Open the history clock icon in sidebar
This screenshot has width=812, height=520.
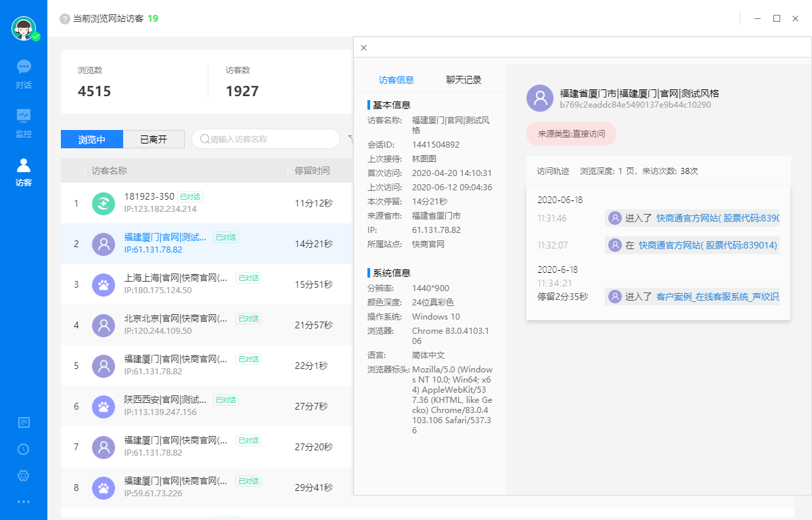(x=24, y=449)
